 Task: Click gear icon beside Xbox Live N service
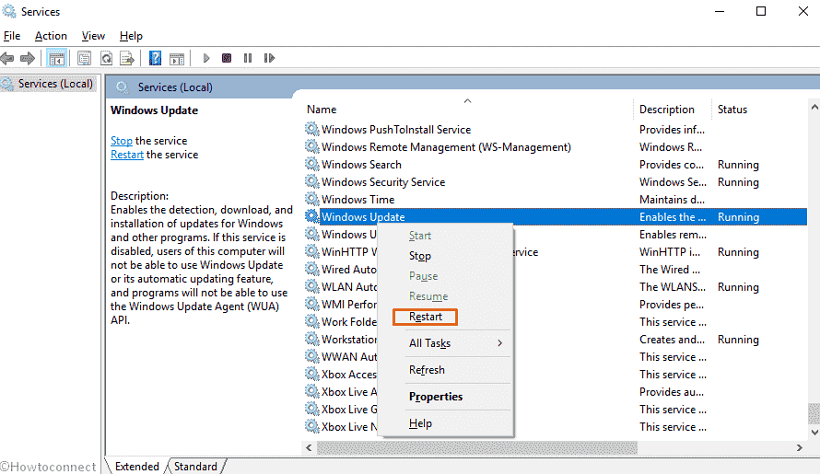(x=312, y=426)
